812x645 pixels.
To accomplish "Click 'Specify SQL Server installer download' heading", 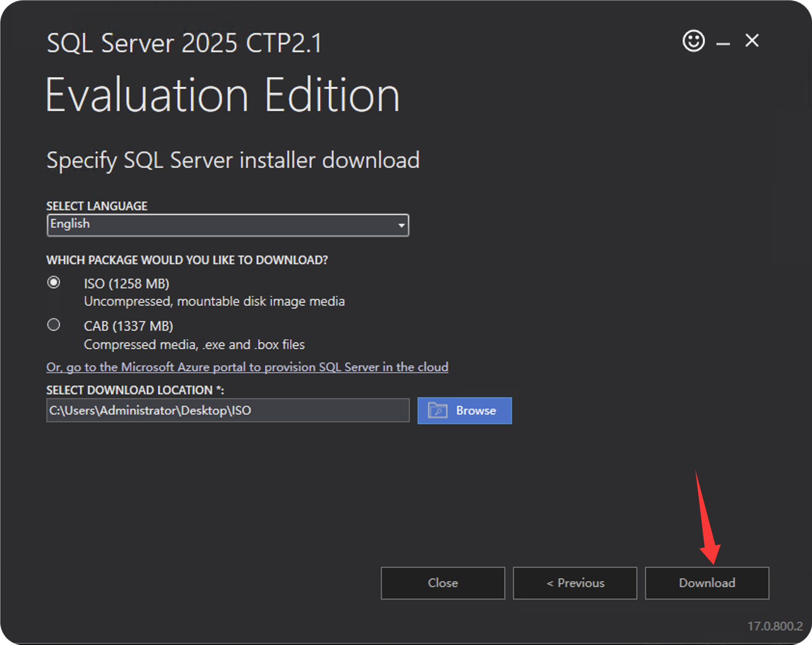I will [233, 161].
